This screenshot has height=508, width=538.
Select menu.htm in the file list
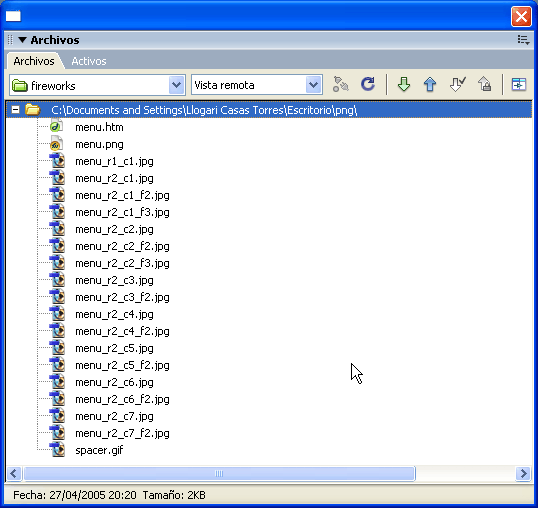[99, 127]
